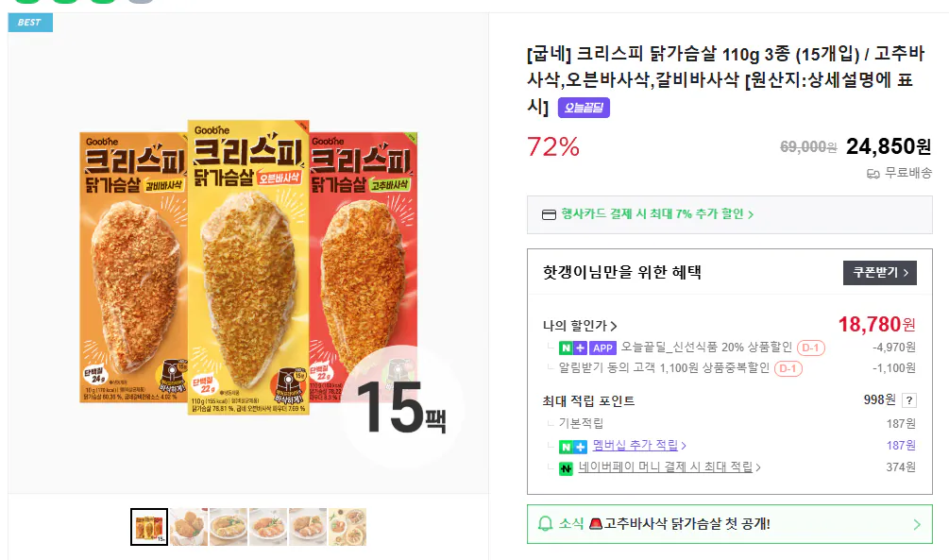The height and width of the screenshot is (560, 949).
Task: Open the 네이버페이 머니 결제 시 최대 적립 link
Action: coord(666,467)
